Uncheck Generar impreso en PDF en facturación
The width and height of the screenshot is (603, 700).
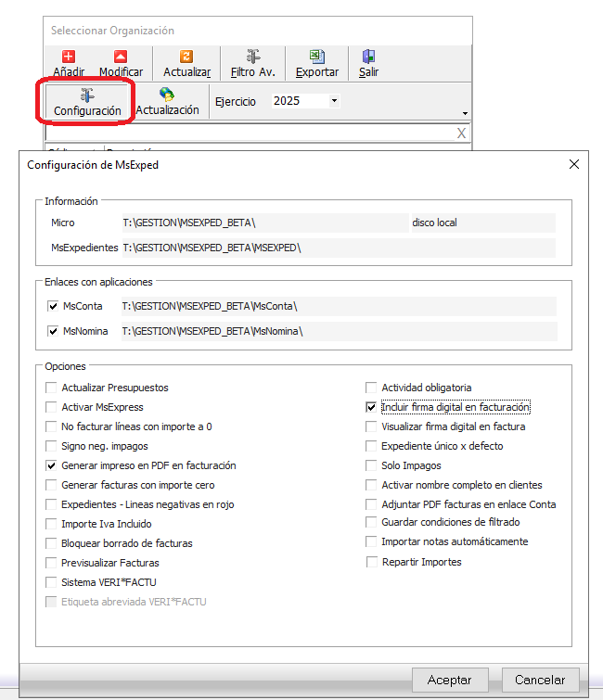point(51,465)
